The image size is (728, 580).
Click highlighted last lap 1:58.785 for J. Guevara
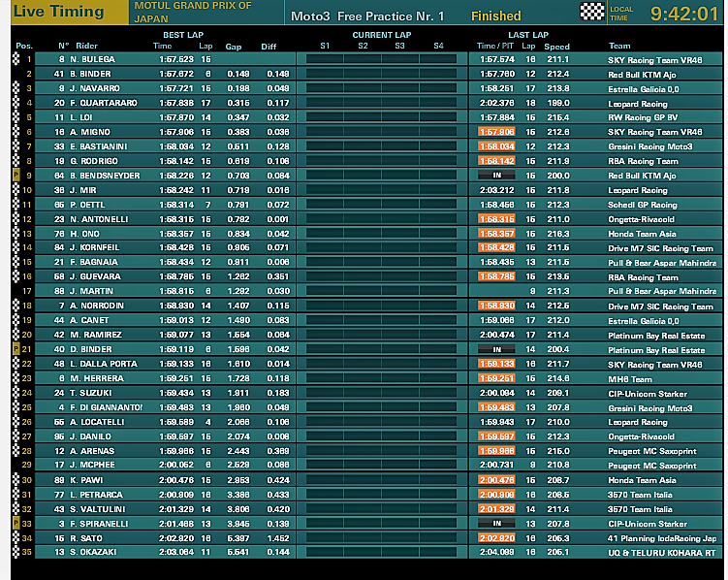(x=496, y=276)
